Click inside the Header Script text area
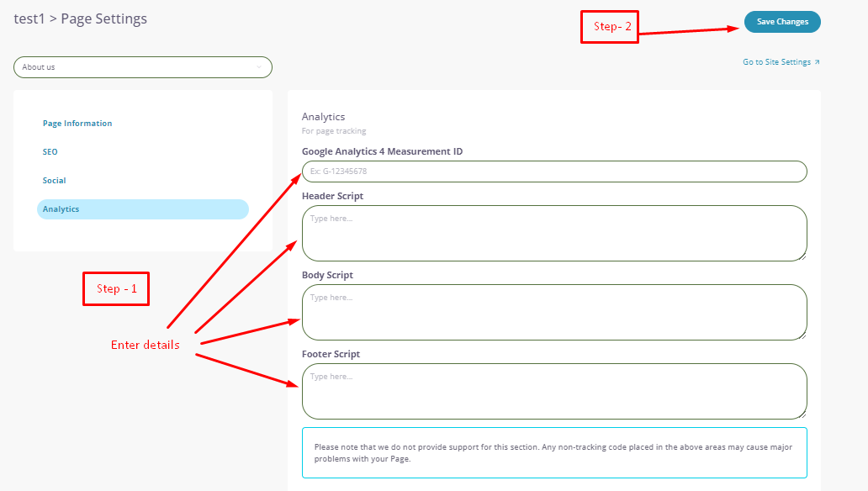The width and height of the screenshot is (868, 491). 553,233
